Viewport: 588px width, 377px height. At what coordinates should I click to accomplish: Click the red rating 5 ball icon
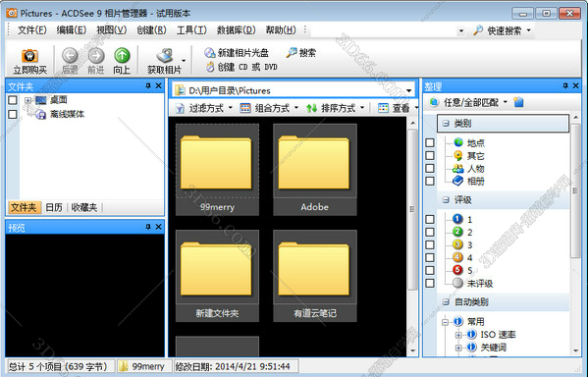pyautogui.click(x=457, y=270)
